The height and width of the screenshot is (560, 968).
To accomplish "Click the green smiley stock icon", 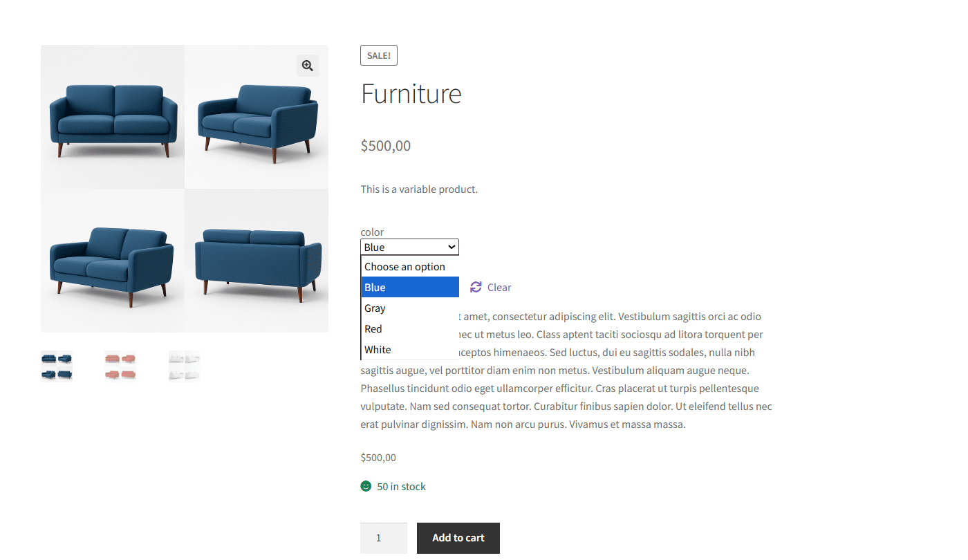I will [x=366, y=486].
